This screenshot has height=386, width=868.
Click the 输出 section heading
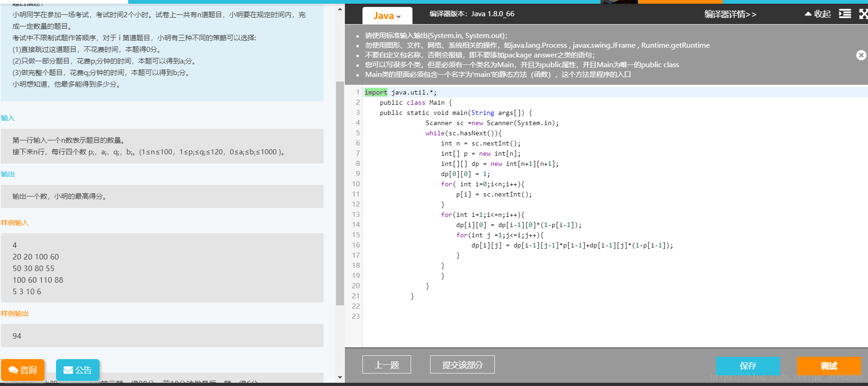(x=8, y=174)
